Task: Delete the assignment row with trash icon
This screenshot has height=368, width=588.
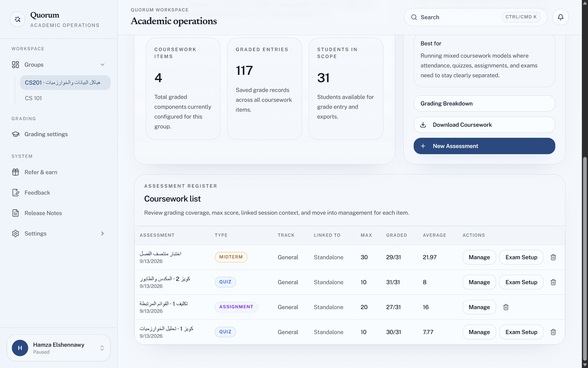Action: coord(506,307)
